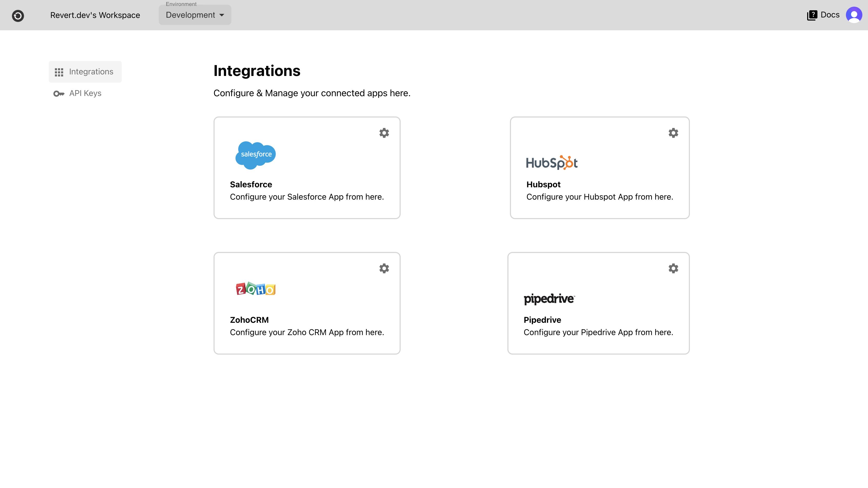Click the Development dropdown arrow
868x488 pixels.
coord(222,15)
